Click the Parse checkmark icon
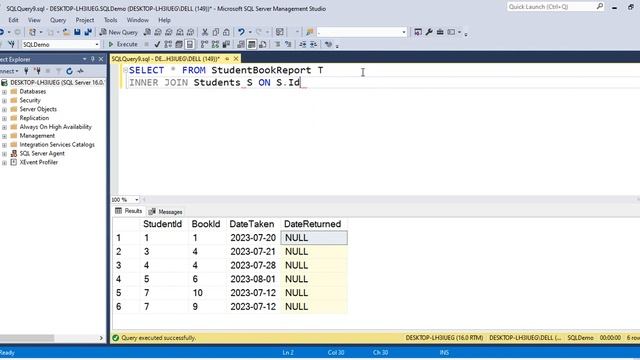Viewport: 640px width, 360px height. pyautogui.click(x=157, y=44)
